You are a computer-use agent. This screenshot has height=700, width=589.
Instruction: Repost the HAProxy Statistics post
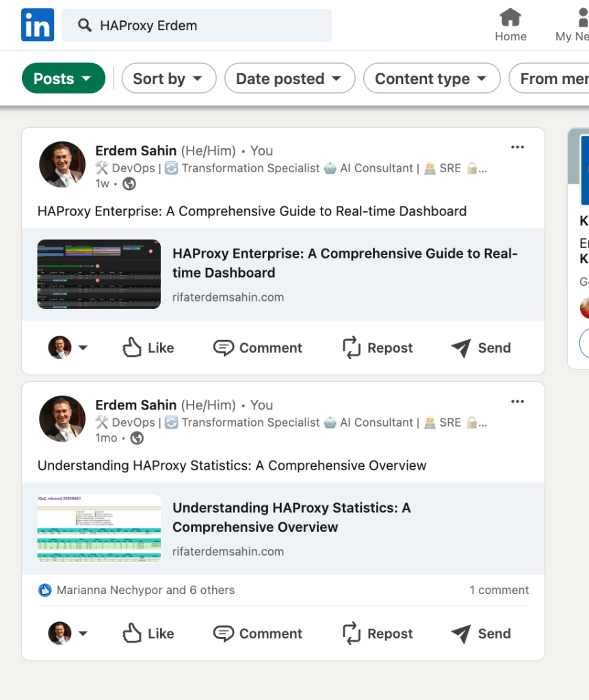click(378, 633)
